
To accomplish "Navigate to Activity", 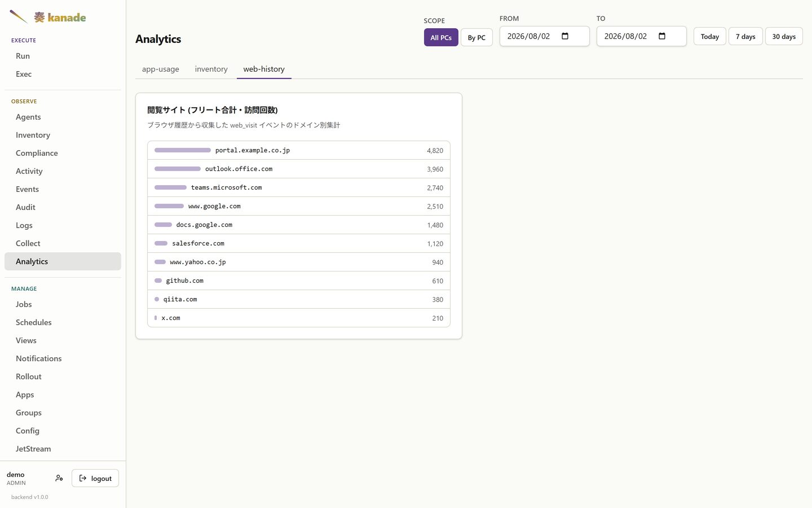I will point(63,171).
